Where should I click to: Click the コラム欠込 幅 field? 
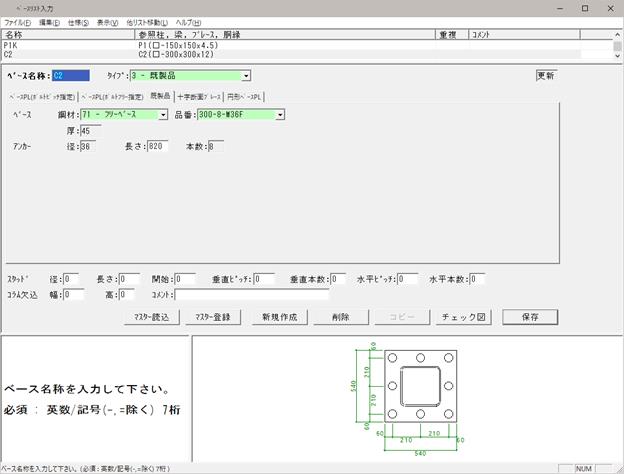click(74, 295)
